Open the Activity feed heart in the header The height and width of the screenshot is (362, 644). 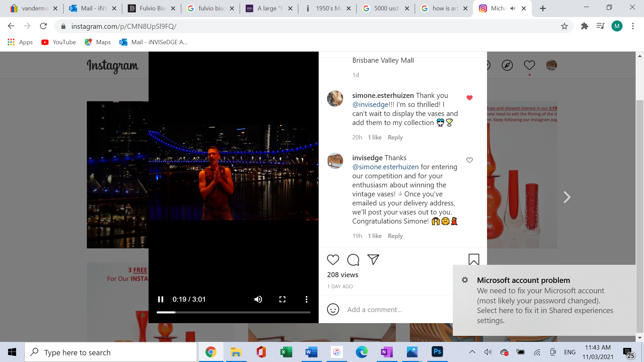click(529, 65)
